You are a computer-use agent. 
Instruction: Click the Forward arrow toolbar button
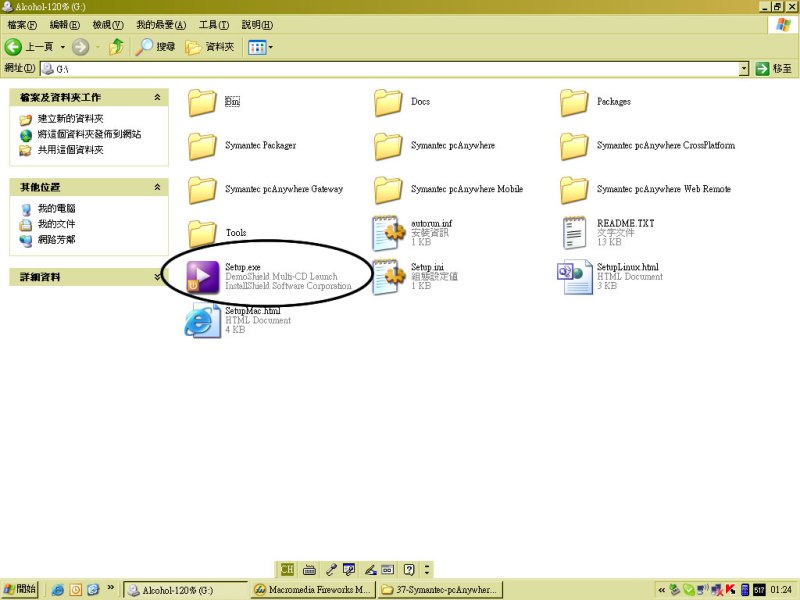[81, 47]
